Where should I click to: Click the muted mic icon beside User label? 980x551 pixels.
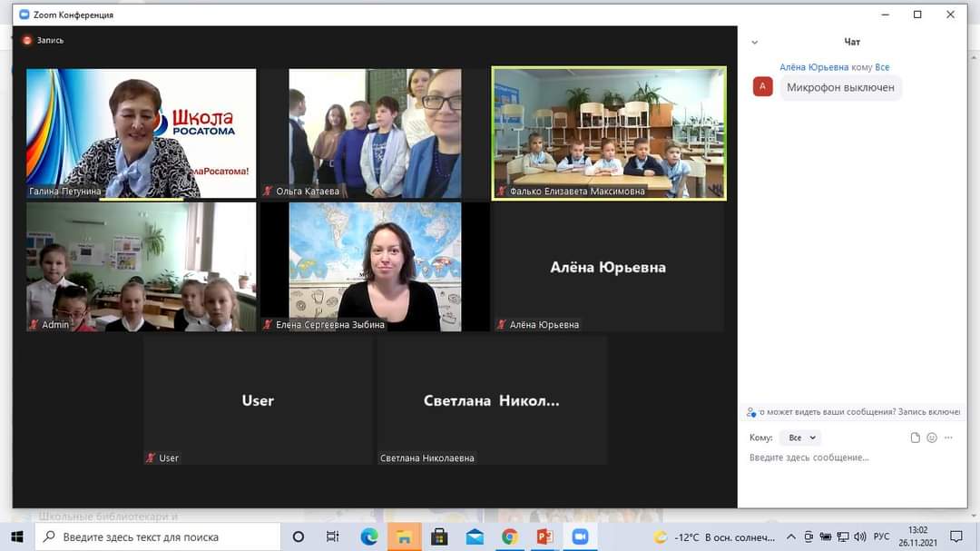151,458
